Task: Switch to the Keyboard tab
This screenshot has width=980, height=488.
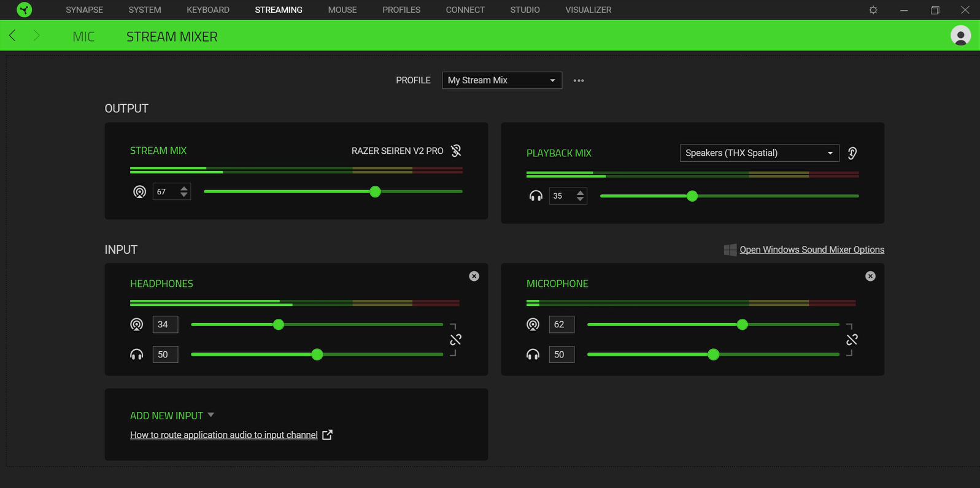Action: [208, 10]
